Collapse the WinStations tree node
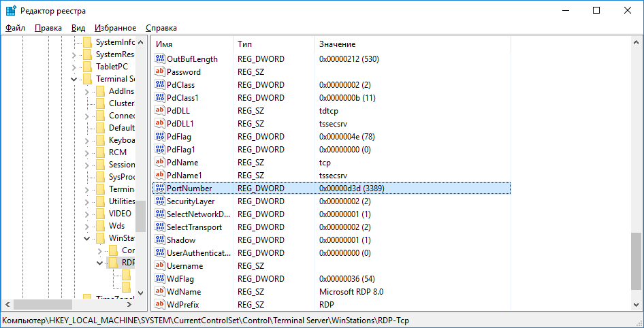Viewport: 644px width, 328px height. point(86,238)
